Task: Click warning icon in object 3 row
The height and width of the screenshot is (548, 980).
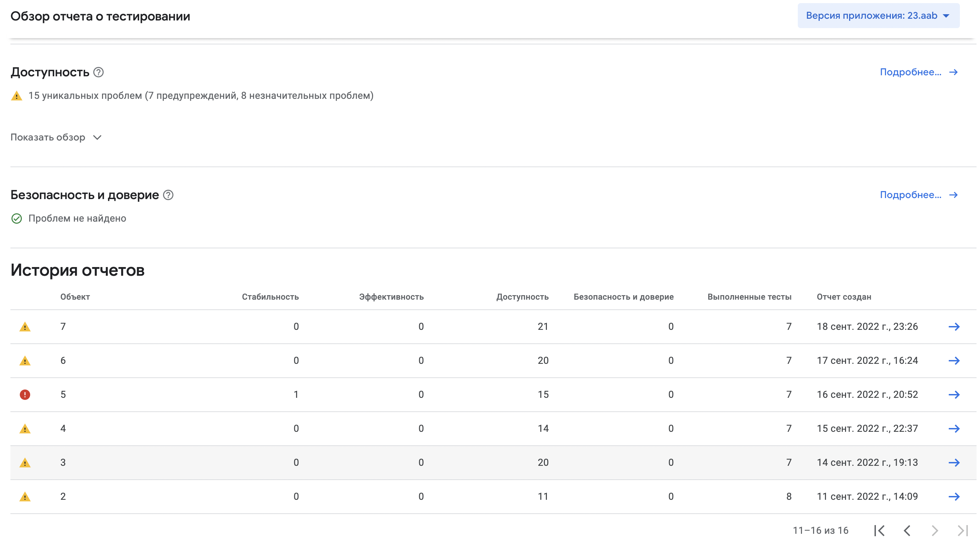Action: [x=25, y=462]
